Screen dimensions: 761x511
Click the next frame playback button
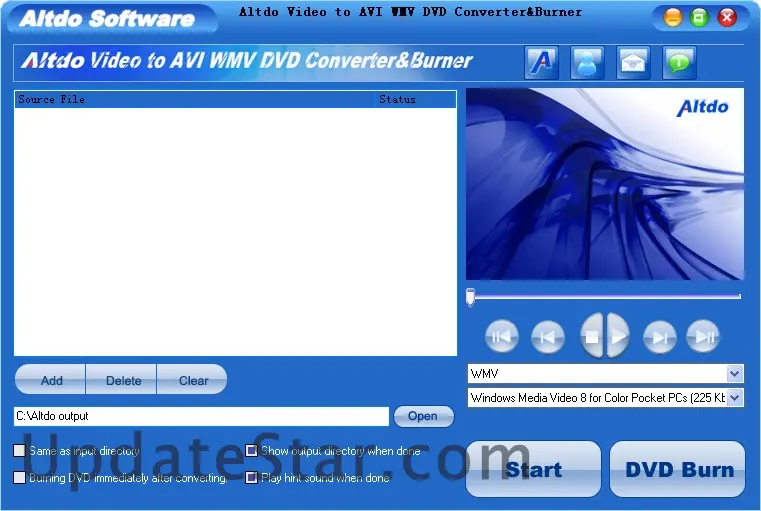tap(659, 336)
